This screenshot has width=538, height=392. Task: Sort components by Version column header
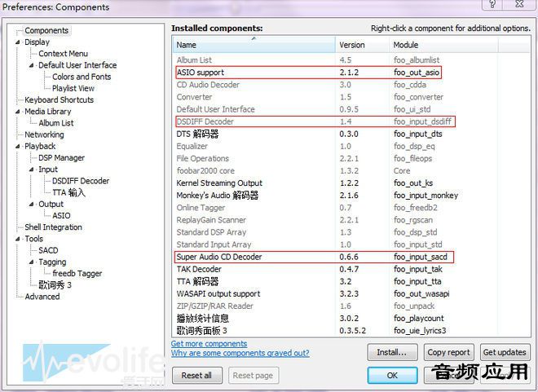click(x=362, y=45)
